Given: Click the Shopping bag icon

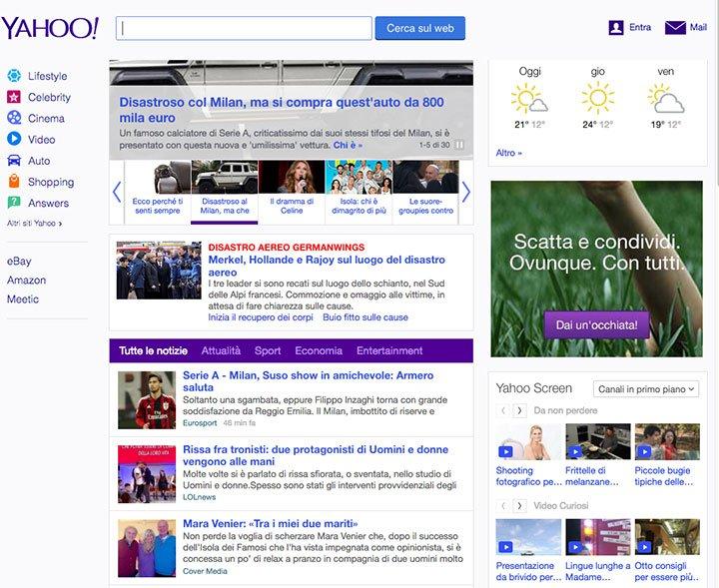Looking at the screenshot, I should 14,182.
